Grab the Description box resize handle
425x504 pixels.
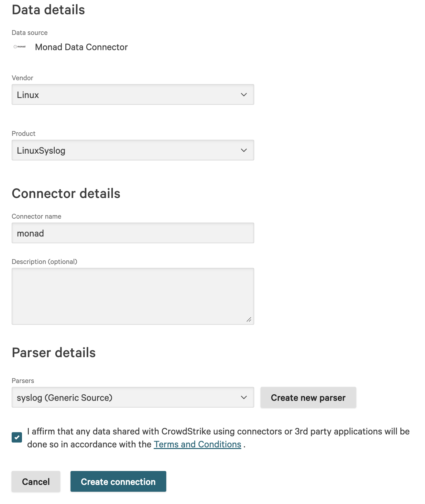249,320
